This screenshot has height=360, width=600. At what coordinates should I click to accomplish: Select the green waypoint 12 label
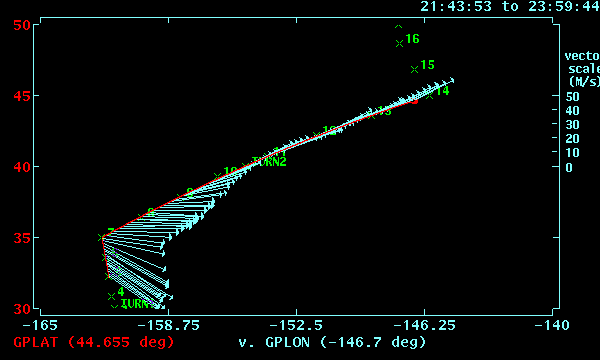[329, 131]
